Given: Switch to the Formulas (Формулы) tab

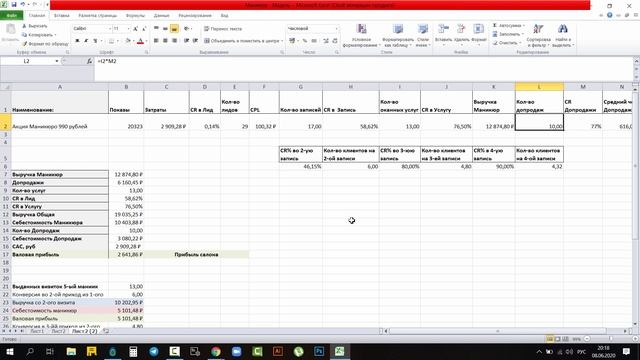Looking at the screenshot, I should [135, 16].
